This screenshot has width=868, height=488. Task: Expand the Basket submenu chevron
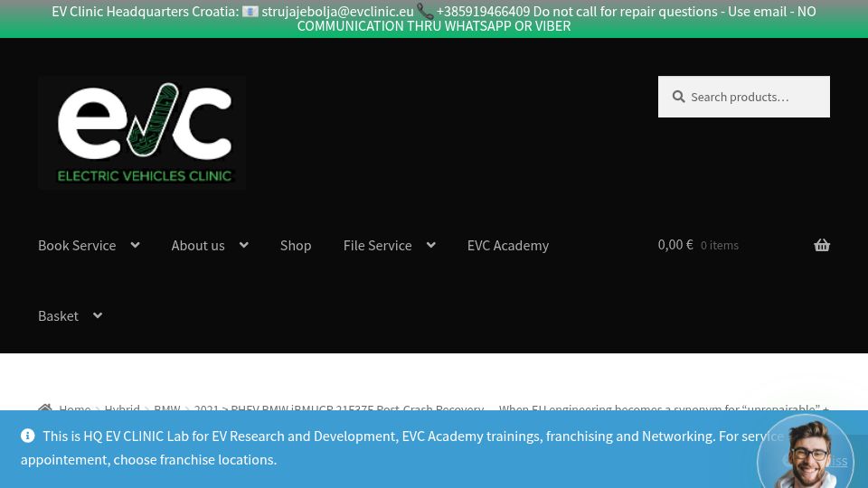[98, 315]
